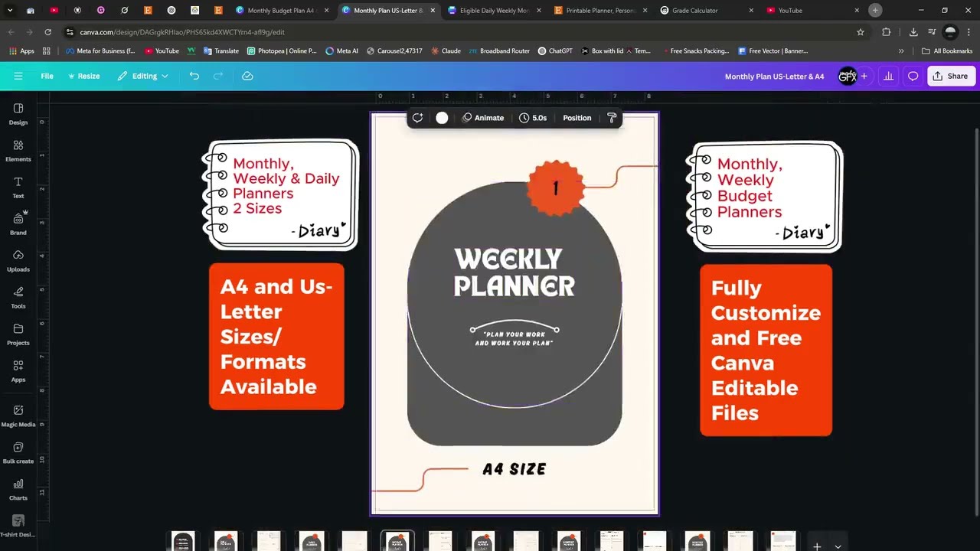Open the comments speech bubble icon
Screen dimensions: 980x551
(913, 76)
